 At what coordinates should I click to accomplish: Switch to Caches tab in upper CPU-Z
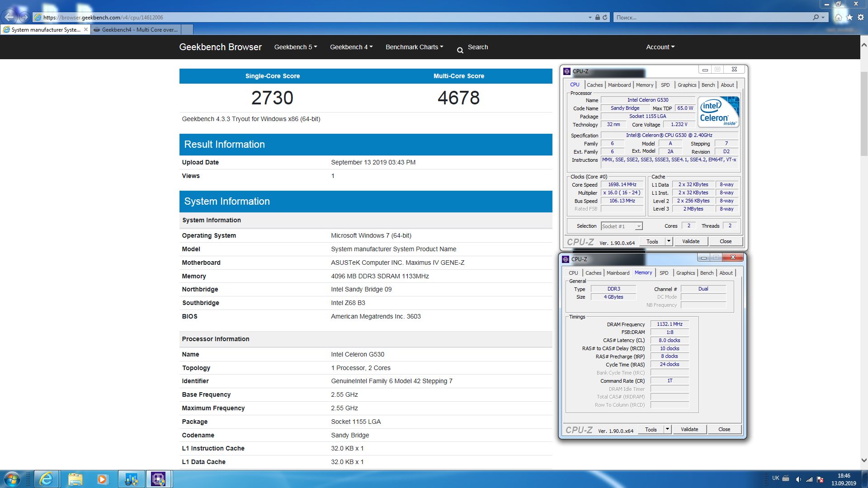coord(594,85)
